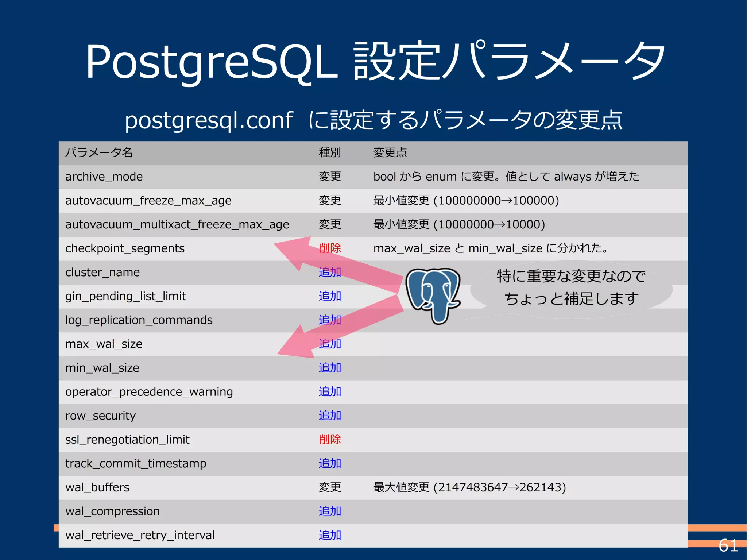Image resolution: width=747 pixels, height=560 pixels.
Task: Click the wal_buffers max value change text
Action: pos(469,487)
